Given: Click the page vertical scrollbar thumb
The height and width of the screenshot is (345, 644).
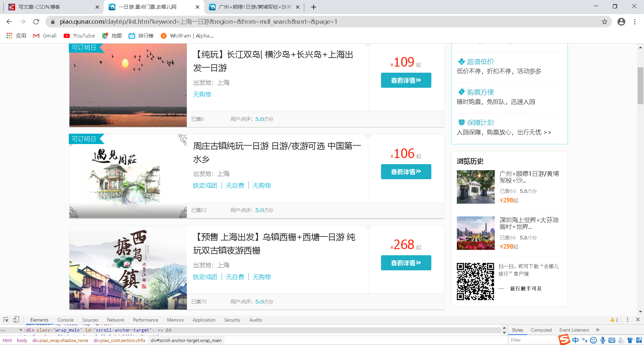Looking at the screenshot, I should 640,86.
